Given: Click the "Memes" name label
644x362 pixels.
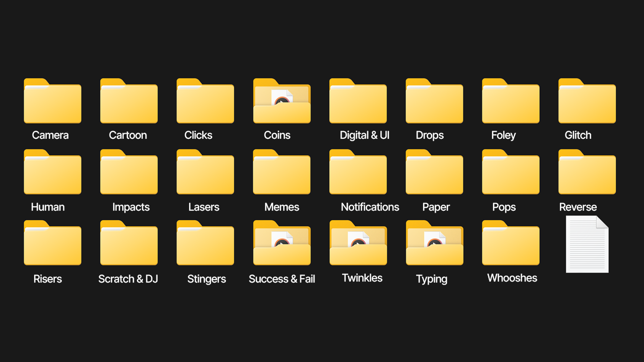Looking at the screenshot, I should [282, 207].
